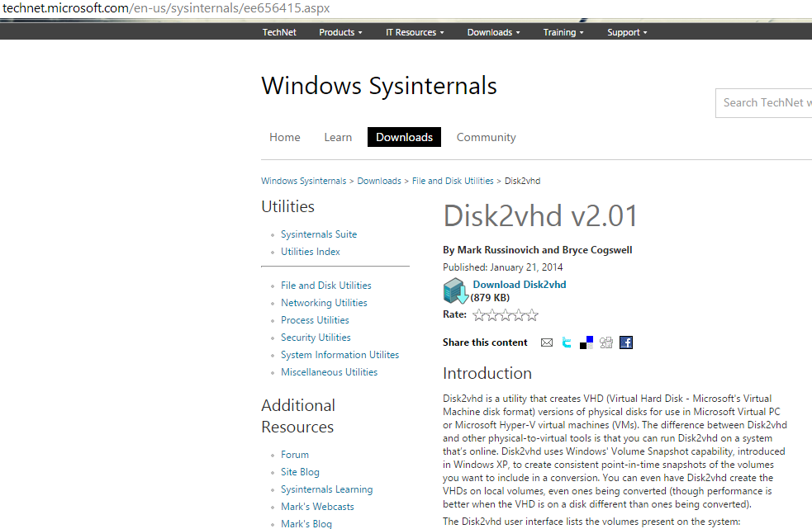Image resolution: width=812 pixels, height=529 pixels.
Task: Open the top Downloads dropdown menu
Action: point(493,32)
